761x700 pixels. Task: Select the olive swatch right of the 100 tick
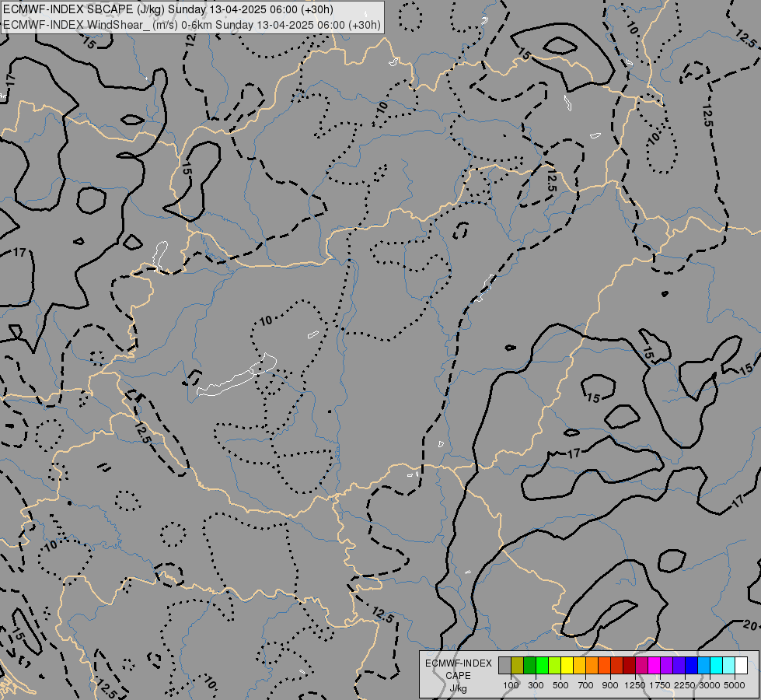coord(518,665)
